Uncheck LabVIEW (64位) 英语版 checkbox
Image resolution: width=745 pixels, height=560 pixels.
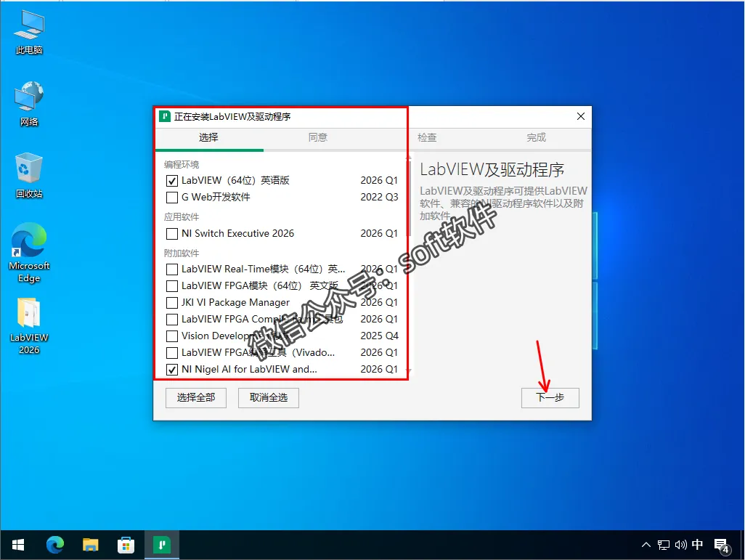click(172, 181)
